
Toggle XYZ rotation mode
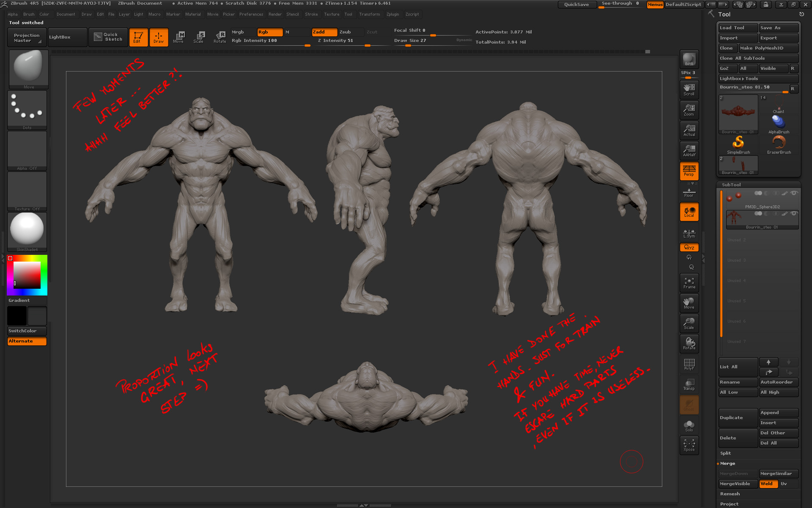tap(689, 247)
